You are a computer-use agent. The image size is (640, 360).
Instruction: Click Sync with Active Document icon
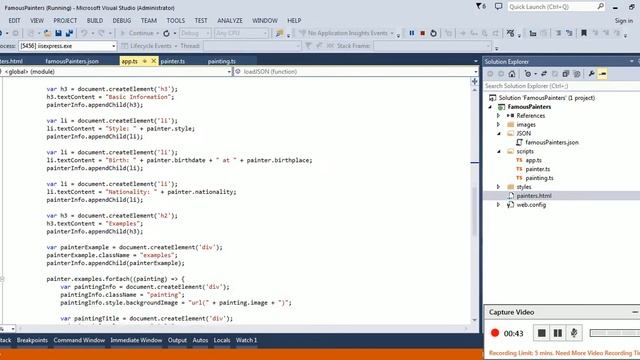[x=544, y=74]
